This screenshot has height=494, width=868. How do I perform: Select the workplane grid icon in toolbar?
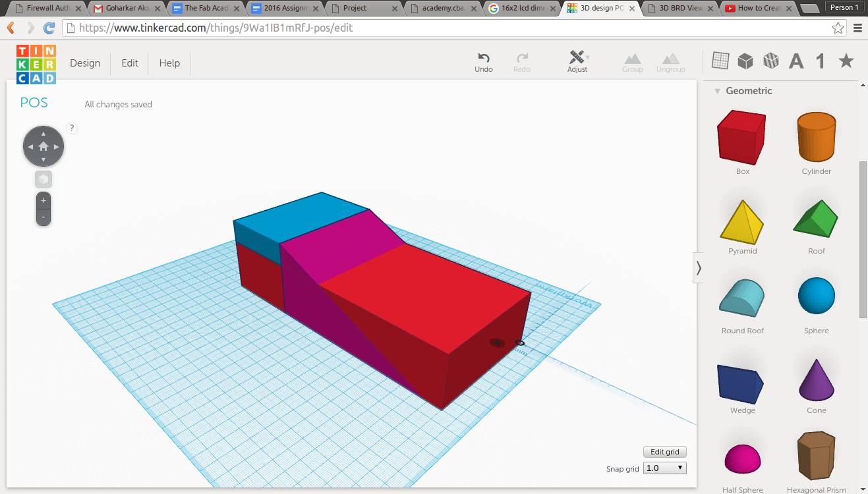720,61
